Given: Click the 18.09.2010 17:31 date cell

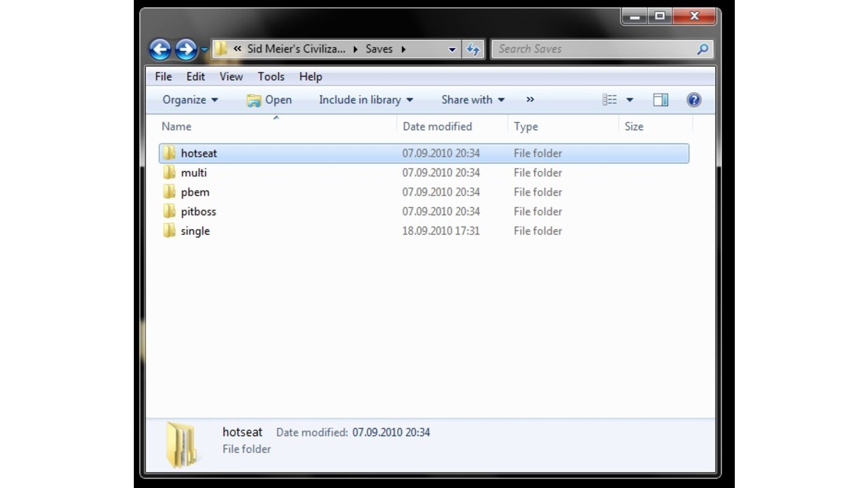Looking at the screenshot, I should 441,231.
